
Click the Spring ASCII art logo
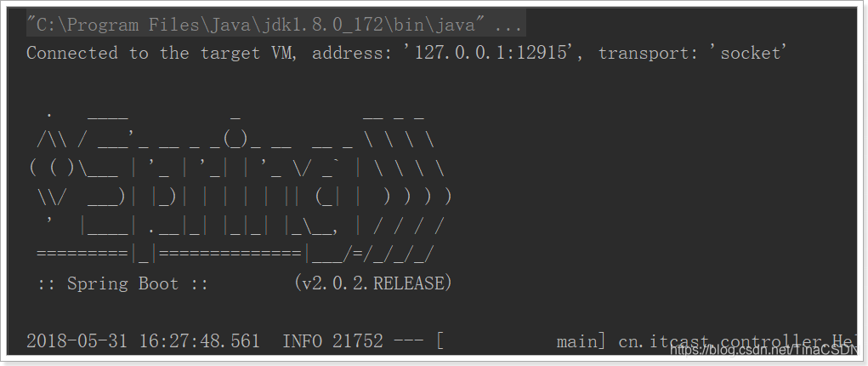point(239,184)
